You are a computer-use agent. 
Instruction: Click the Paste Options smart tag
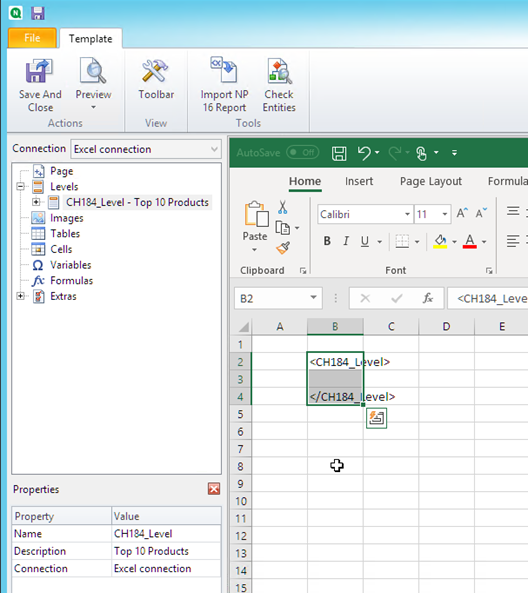tap(376, 418)
